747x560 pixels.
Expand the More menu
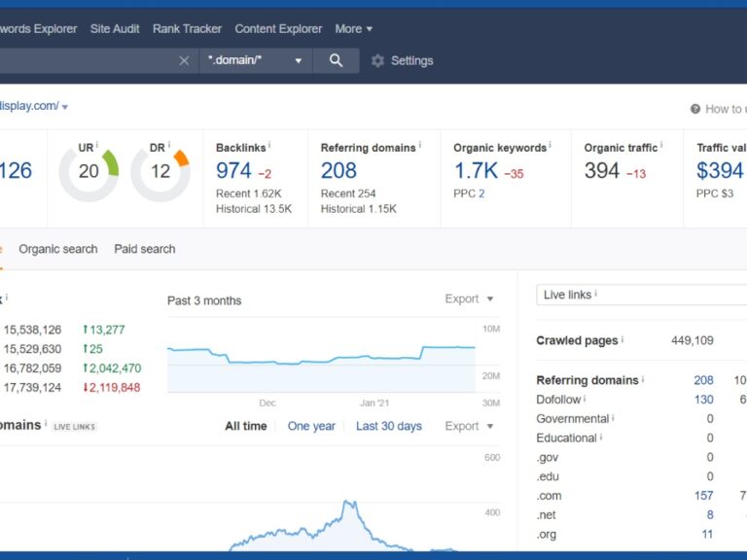tap(353, 28)
